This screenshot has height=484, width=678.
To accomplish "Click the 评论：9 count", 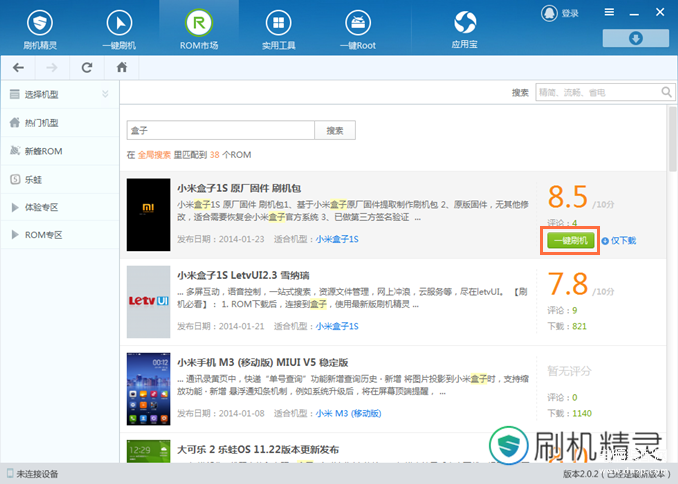I will click(x=562, y=310).
